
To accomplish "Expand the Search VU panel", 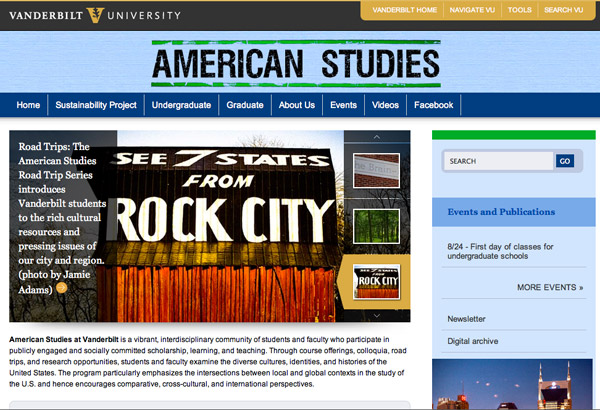I will (x=564, y=9).
